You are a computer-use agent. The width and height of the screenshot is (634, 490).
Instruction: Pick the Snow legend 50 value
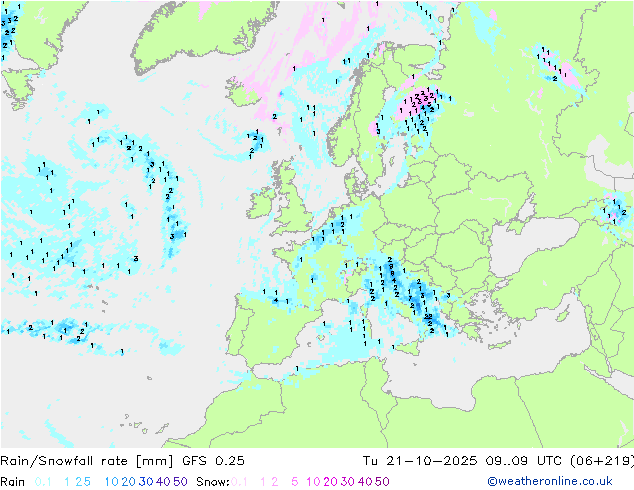pyautogui.click(x=382, y=482)
